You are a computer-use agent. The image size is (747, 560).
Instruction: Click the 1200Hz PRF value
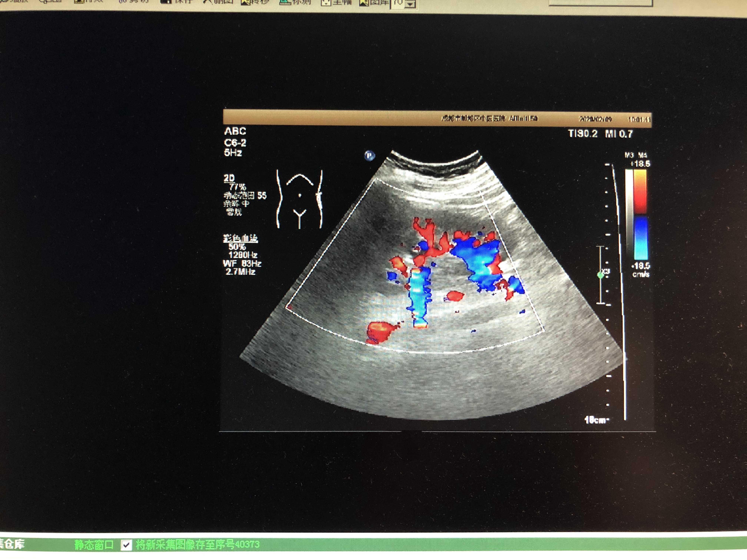(243, 255)
